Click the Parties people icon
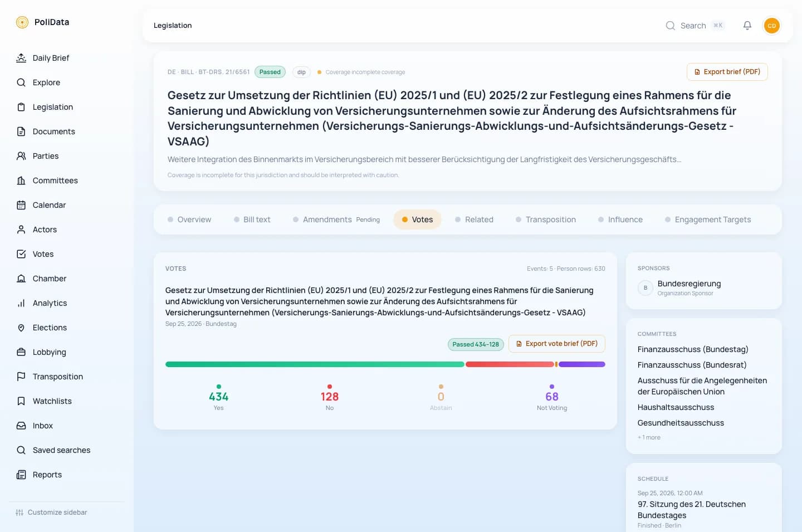The image size is (802, 532). 21,156
